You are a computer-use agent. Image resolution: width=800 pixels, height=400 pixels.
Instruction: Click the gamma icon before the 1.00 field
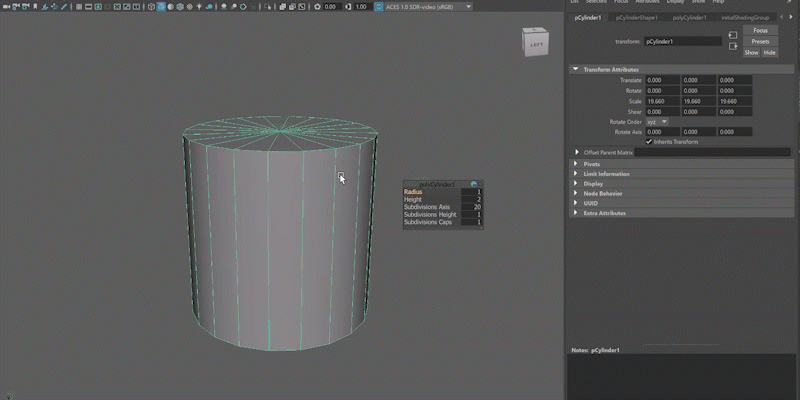(x=348, y=7)
